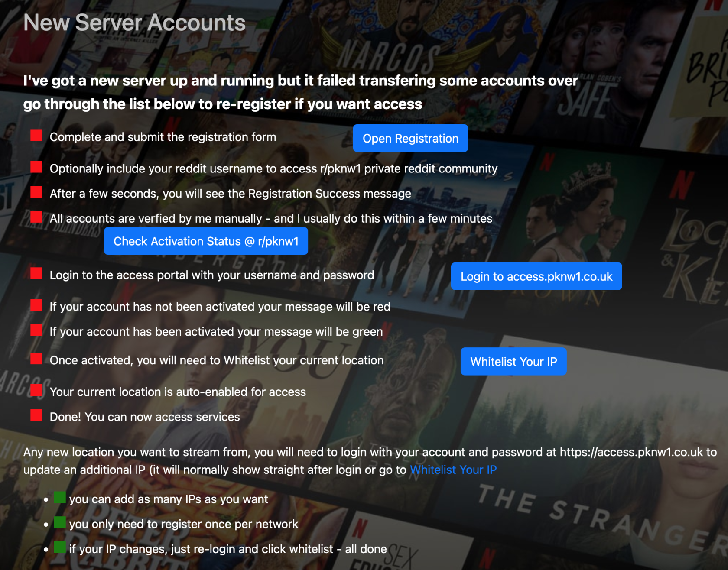This screenshot has height=570, width=728.
Task: Click bold line 'go through the list below to re-register'
Action: coord(223,104)
